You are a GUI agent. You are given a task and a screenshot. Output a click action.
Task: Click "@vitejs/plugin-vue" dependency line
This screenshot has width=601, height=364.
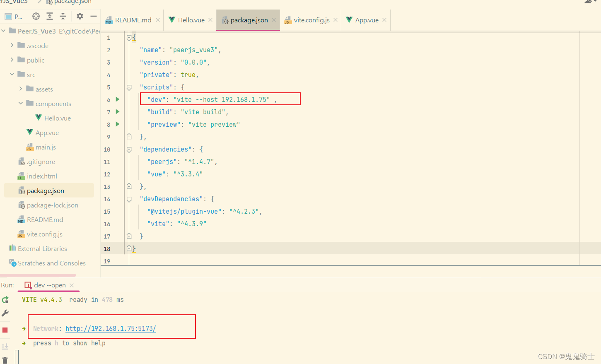(205, 212)
